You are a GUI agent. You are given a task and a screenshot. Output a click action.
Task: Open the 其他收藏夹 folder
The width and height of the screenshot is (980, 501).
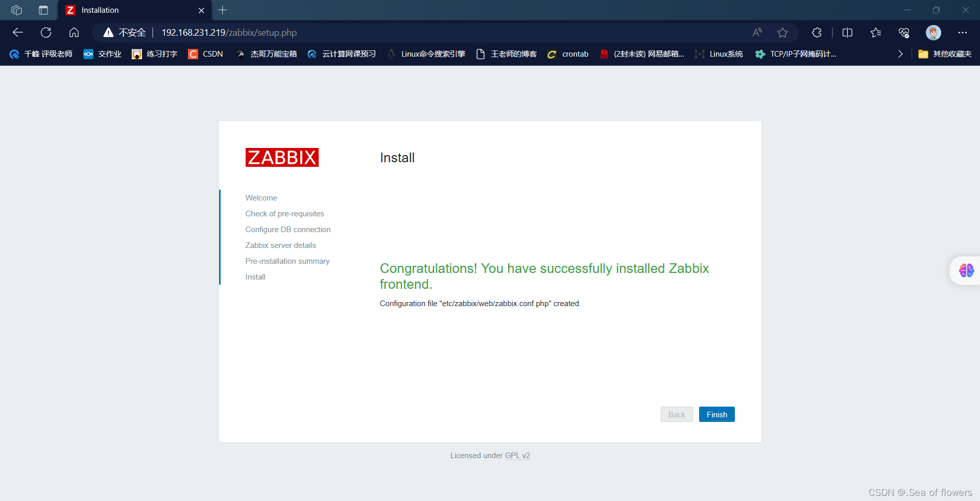(945, 54)
